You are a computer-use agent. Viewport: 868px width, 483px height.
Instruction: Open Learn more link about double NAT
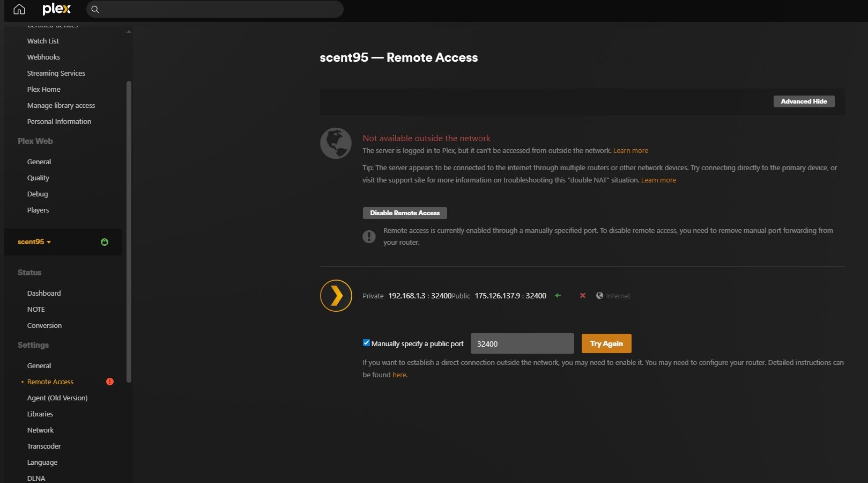click(658, 180)
